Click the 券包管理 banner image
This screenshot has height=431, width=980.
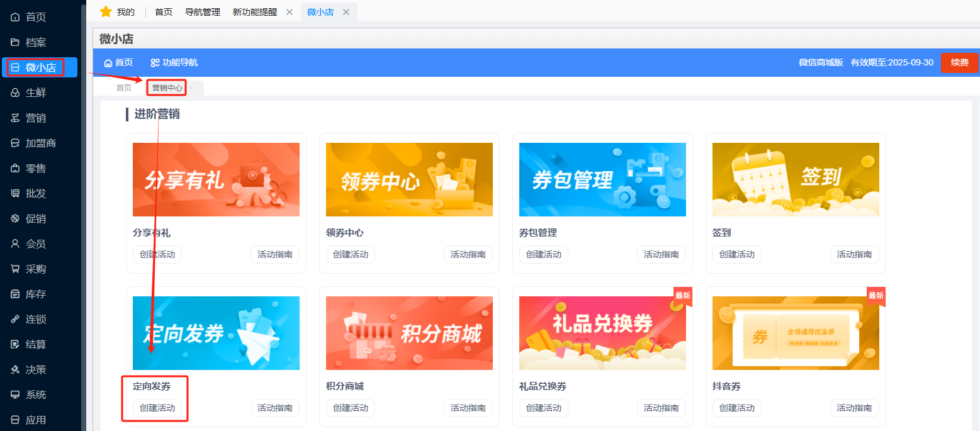(x=602, y=179)
